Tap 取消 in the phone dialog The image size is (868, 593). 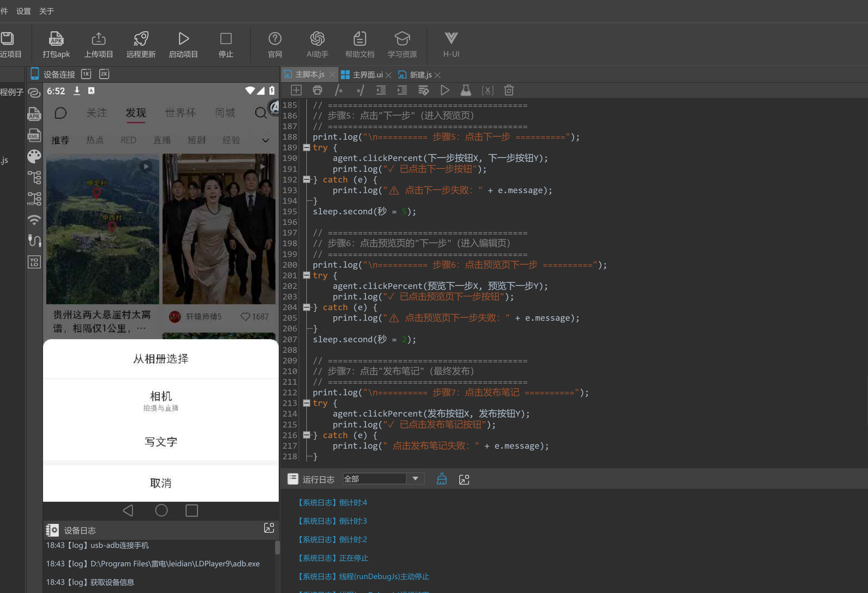coord(161,483)
